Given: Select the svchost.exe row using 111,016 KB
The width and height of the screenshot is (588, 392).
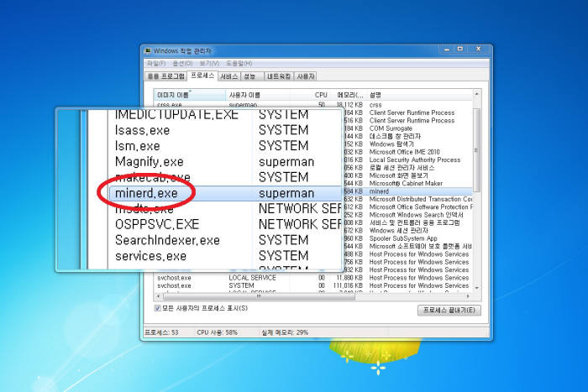Looking at the screenshot, I should click(313, 285).
